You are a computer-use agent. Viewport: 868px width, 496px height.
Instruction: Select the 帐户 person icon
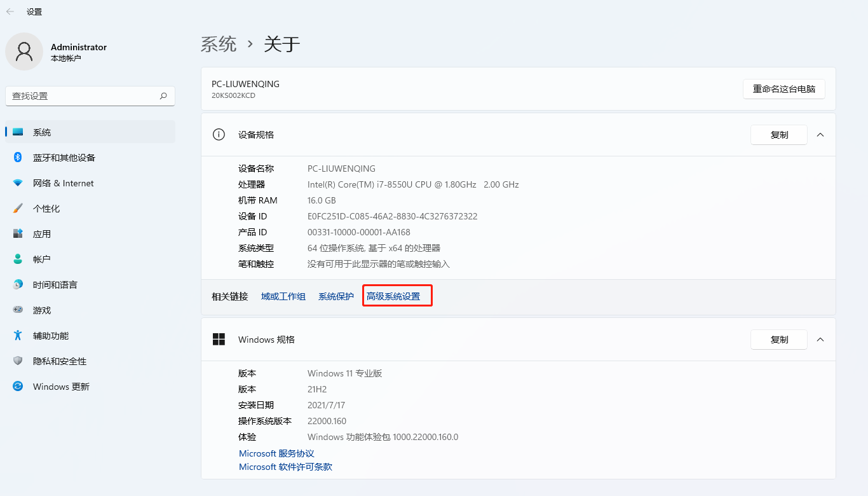[x=18, y=259]
